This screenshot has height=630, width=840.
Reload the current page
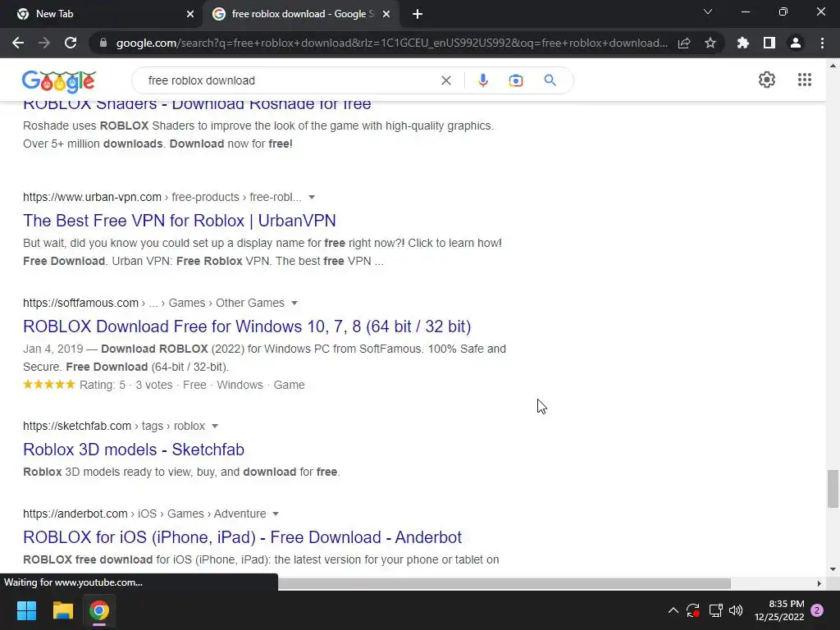[x=71, y=43]
